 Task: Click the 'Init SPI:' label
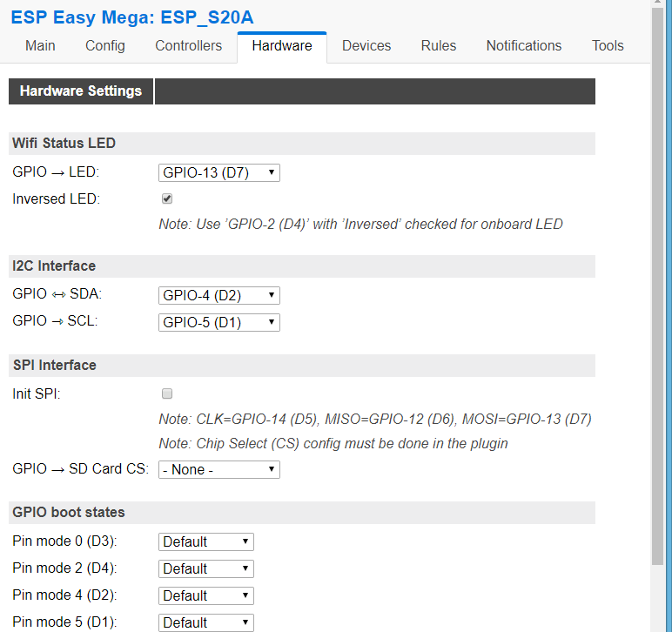[37, 393]
